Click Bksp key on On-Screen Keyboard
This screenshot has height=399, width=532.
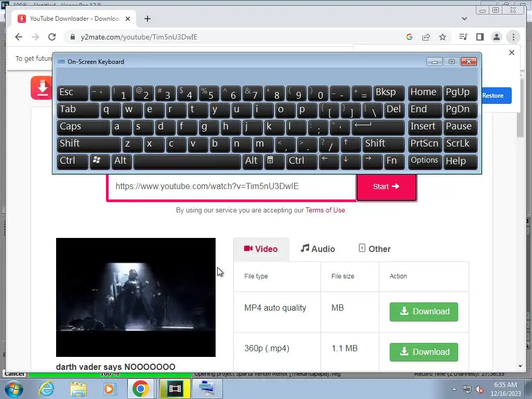pyautogui.click(x=389, y=93)
